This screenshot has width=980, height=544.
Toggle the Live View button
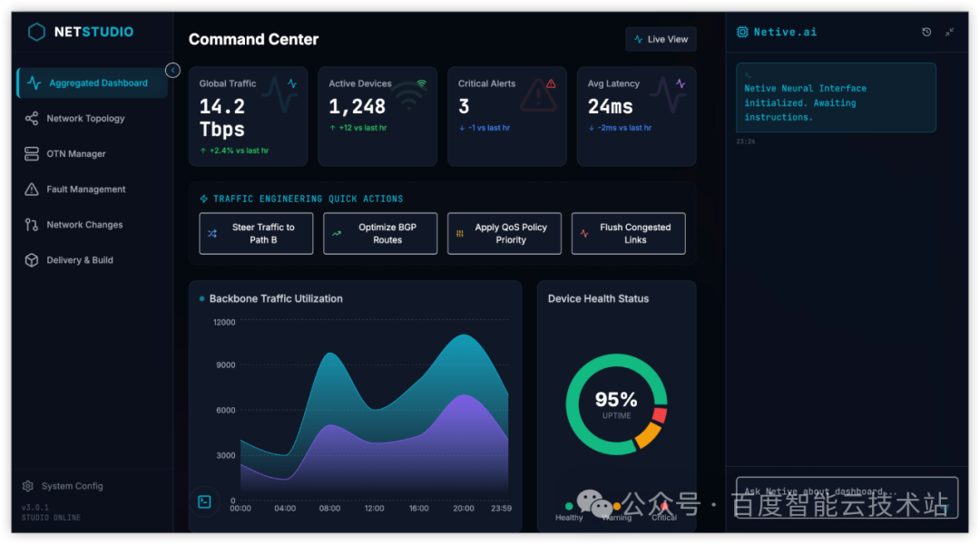[661, 39]
